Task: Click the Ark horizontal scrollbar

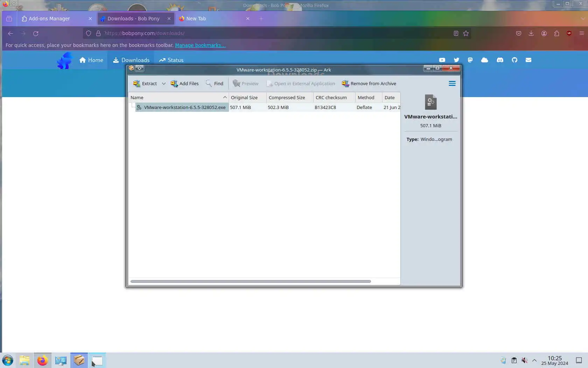Action: click(251, 281)
